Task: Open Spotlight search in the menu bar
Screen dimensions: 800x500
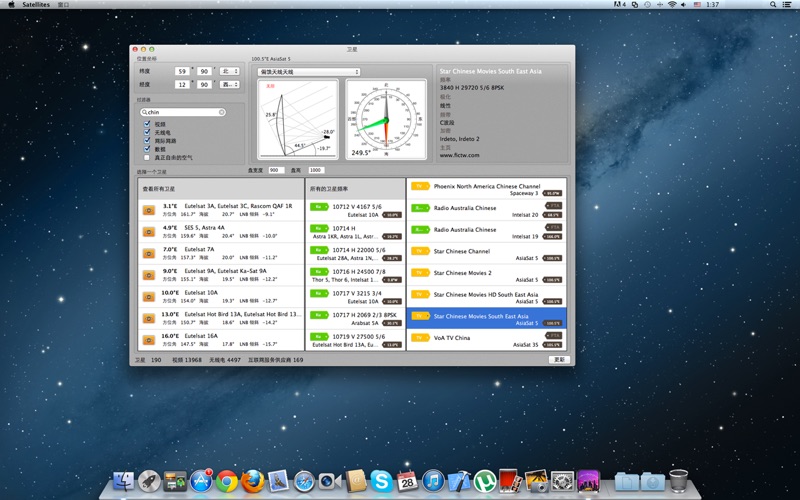Action: coord(773,4)
